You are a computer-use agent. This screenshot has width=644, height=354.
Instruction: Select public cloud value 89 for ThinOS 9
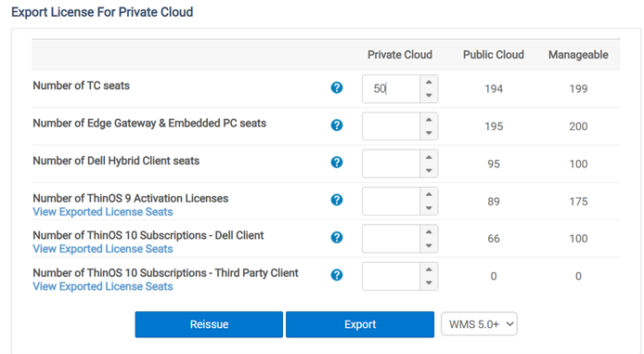pyautogui.click(x=494, y=202)
